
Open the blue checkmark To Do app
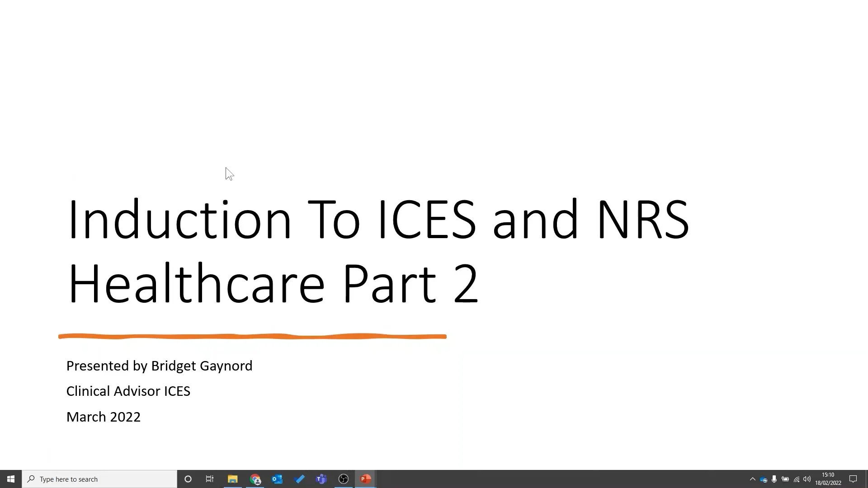click(299, 479)
